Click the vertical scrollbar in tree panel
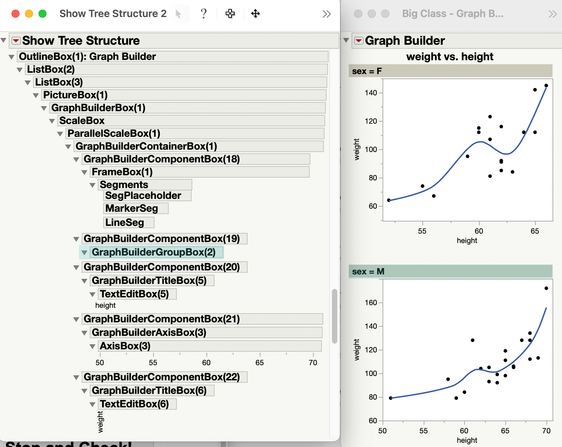Screen dimensions: 562x447 click(x=334, y=316)
